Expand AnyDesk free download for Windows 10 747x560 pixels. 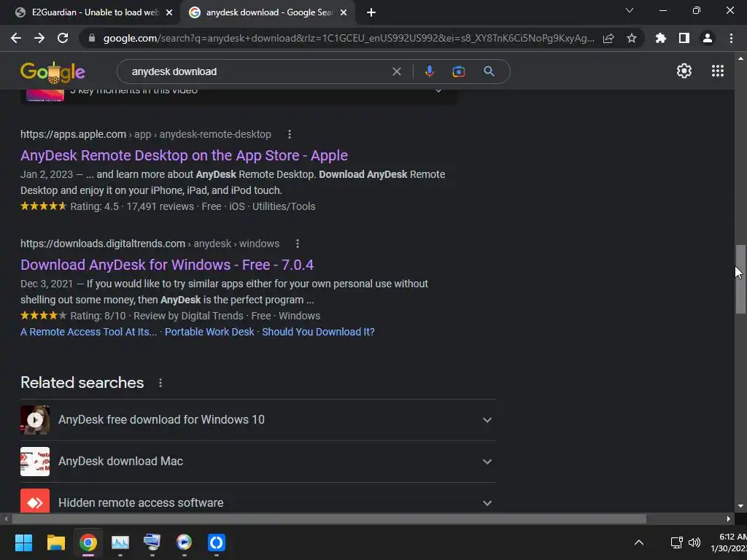pyautogui.click(x=258, y=419)
